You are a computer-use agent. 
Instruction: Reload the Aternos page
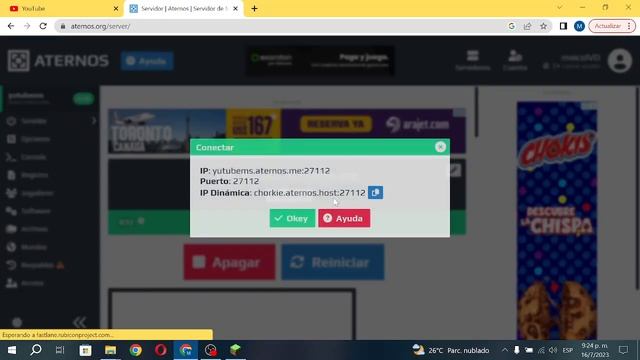click(43, 26)
